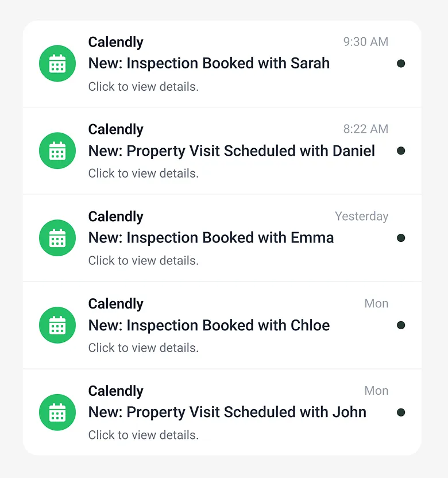Click the green calendar icon for Emma's inspection
The height and width of the screenshot is (478, 448).
[x=57, y=238]
